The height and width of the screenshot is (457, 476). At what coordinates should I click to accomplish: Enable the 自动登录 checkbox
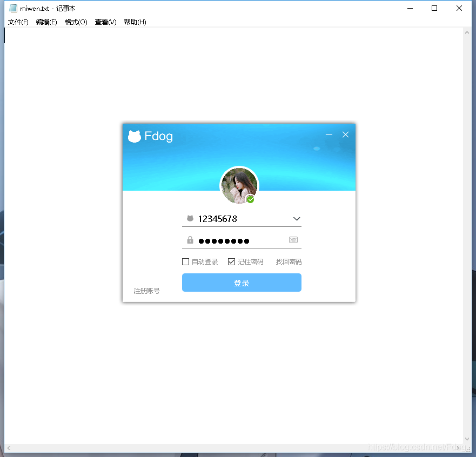click(185, 261)
